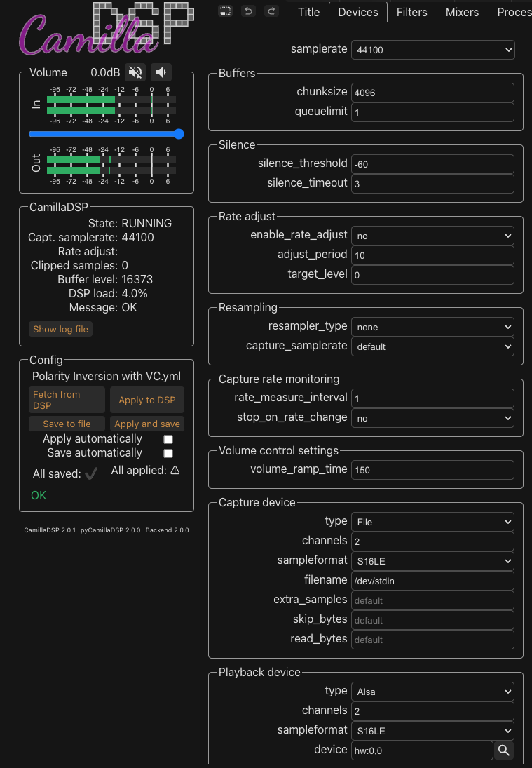Click Clipped samples value 0
The height and width of the screenshot is (768, 532).
point(125,266)
